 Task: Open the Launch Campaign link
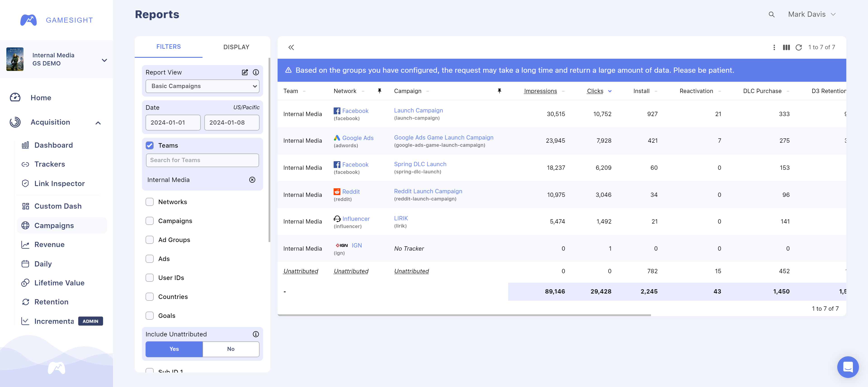click(x=418, y=110)
